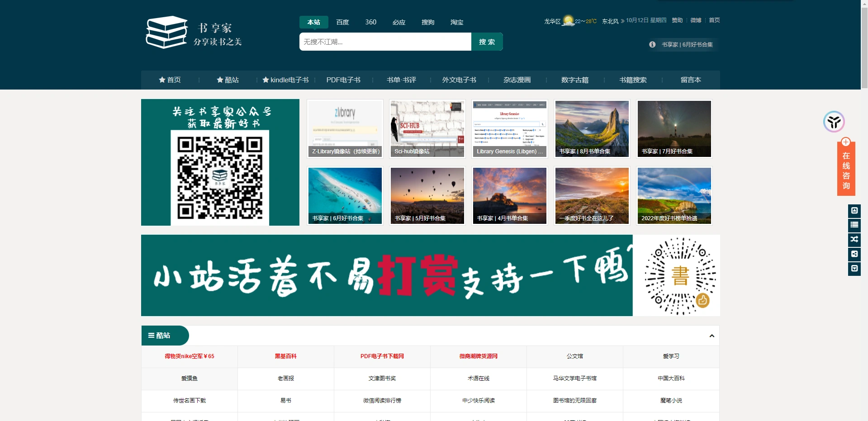Image resolution: width=868 pixels, height=421 pixels.
Task: Click the circular 書 mini-program code
Action: click(x=680, y=276)
